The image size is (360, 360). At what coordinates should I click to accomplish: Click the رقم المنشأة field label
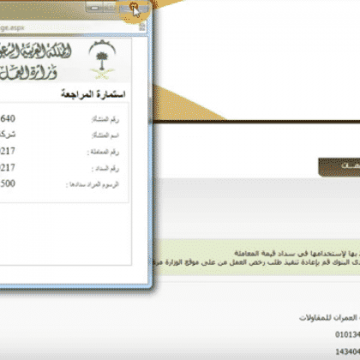[105, 119]
